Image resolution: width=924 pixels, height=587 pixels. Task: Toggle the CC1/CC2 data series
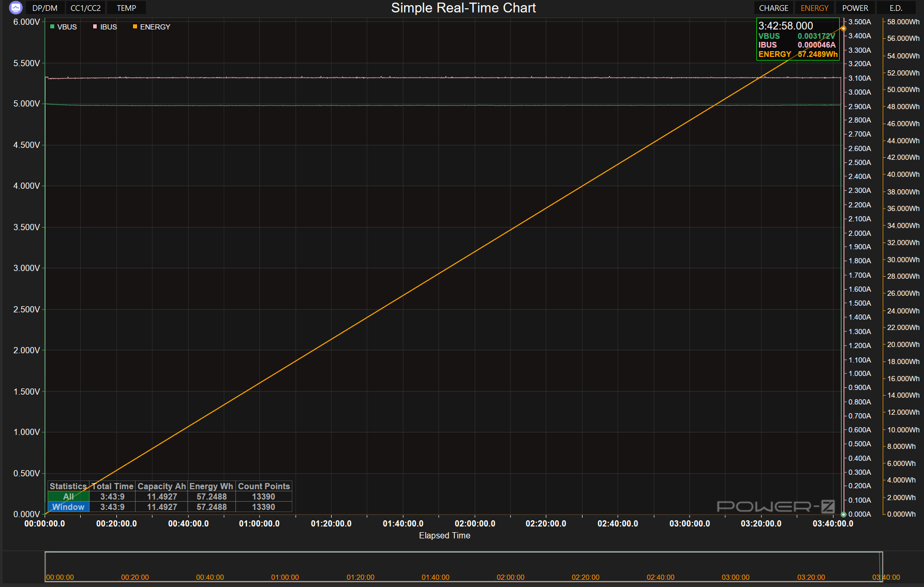point(85,8)
